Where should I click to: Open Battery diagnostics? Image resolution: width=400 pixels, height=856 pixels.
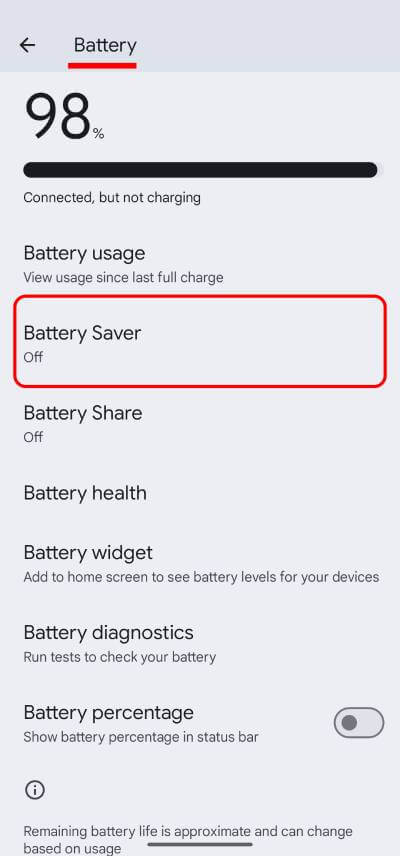click(x=200, y=643)
